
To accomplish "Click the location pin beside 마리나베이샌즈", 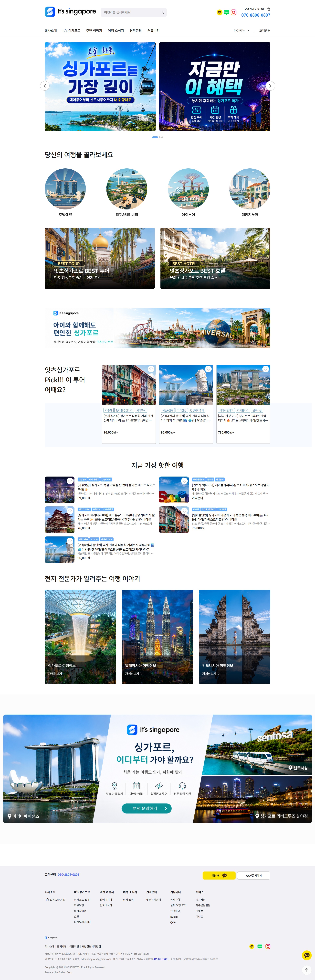I will coord(10,816).
